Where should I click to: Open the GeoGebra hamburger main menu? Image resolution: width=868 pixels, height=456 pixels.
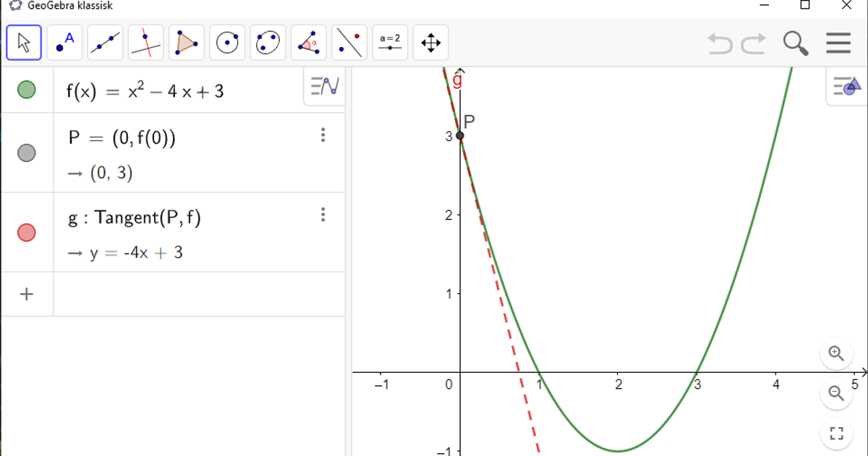pyautogui.click(x=838, y=43)
